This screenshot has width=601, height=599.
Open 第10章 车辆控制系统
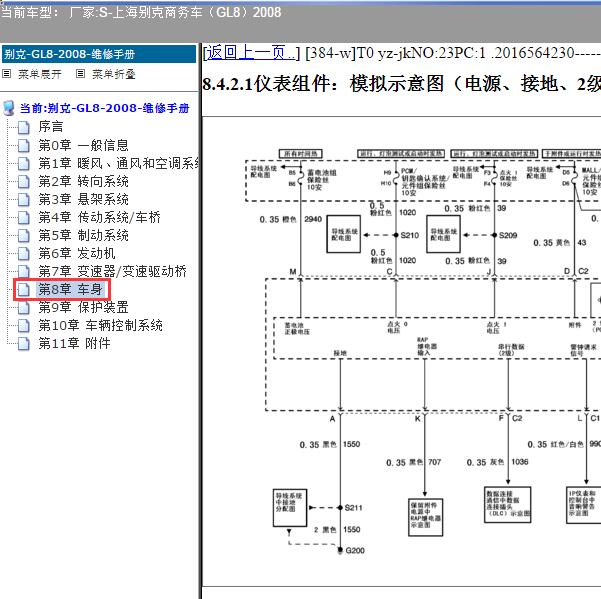tap(100, 326)
